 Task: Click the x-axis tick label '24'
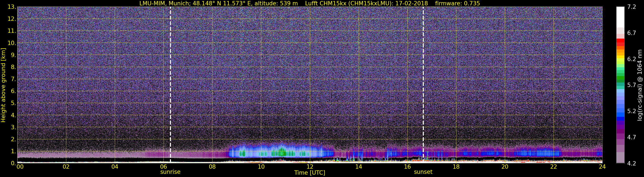pyautogui.click(x=602, y=167)
